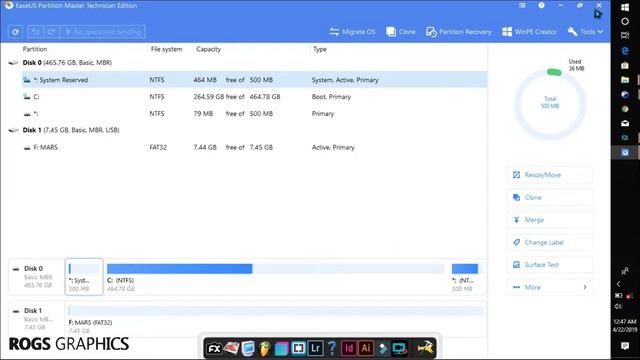
Task: Open the Migrate OS wizard
Action: pyautogui.click(x=352, y=32)
